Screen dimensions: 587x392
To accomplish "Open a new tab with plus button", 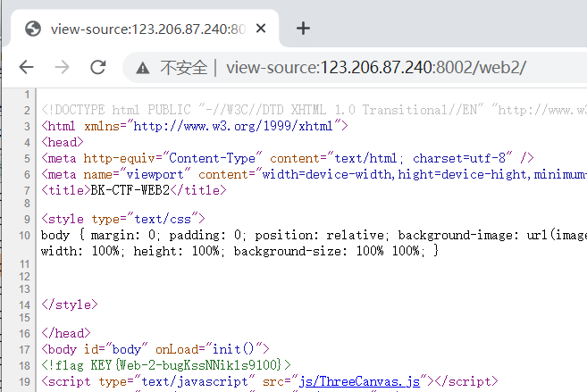I will click(303, 29).
